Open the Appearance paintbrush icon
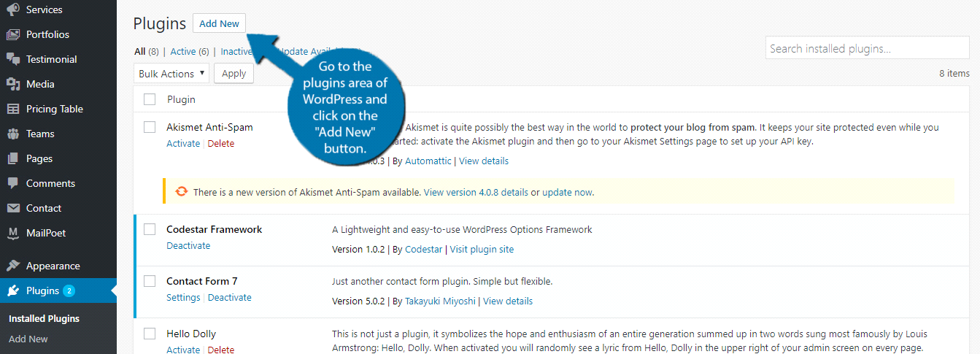 pos(13,266)
